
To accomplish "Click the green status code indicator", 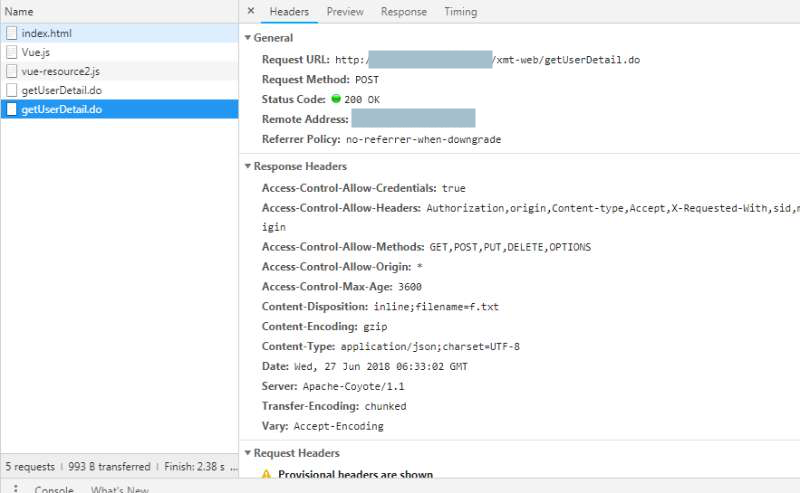I will click(336, 99).
